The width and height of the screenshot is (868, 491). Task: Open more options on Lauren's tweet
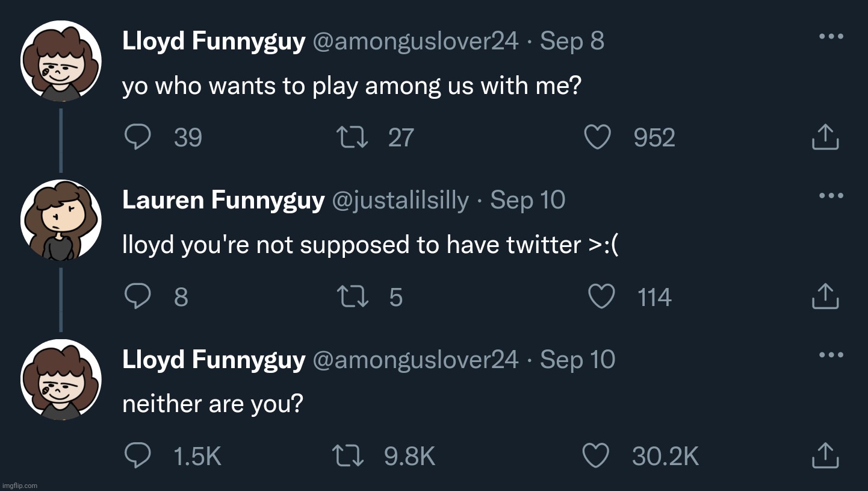point(831,195)
